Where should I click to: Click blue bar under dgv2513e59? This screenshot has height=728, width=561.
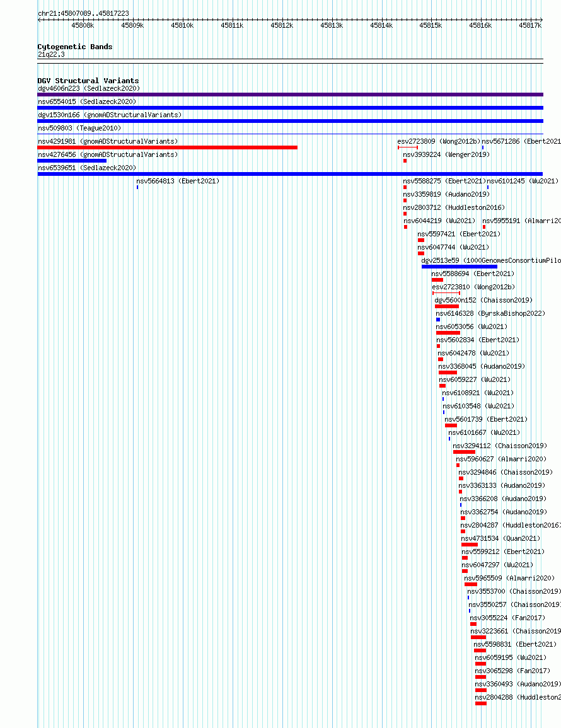460,267
